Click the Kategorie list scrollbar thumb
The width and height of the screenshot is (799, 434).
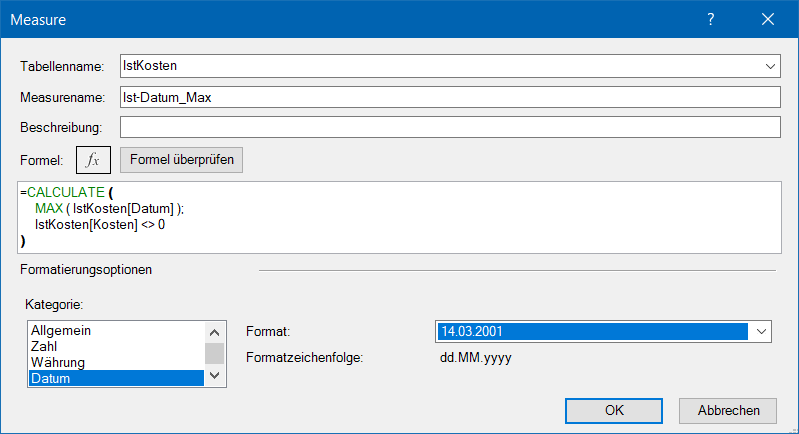pyautogui.click(x=214, y=352)
